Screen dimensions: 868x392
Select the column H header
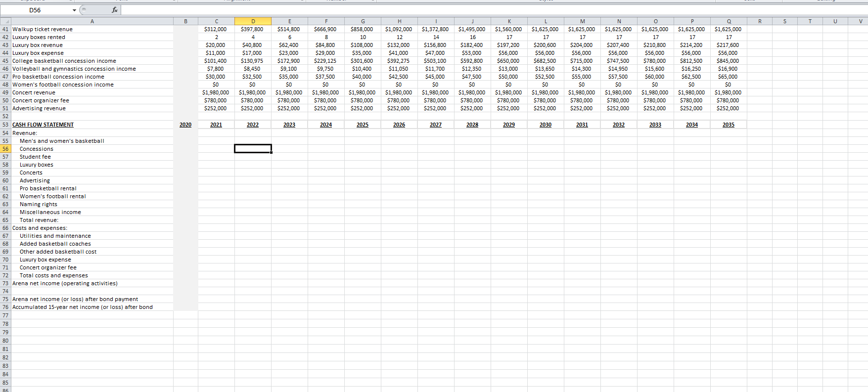coord(399,21)
